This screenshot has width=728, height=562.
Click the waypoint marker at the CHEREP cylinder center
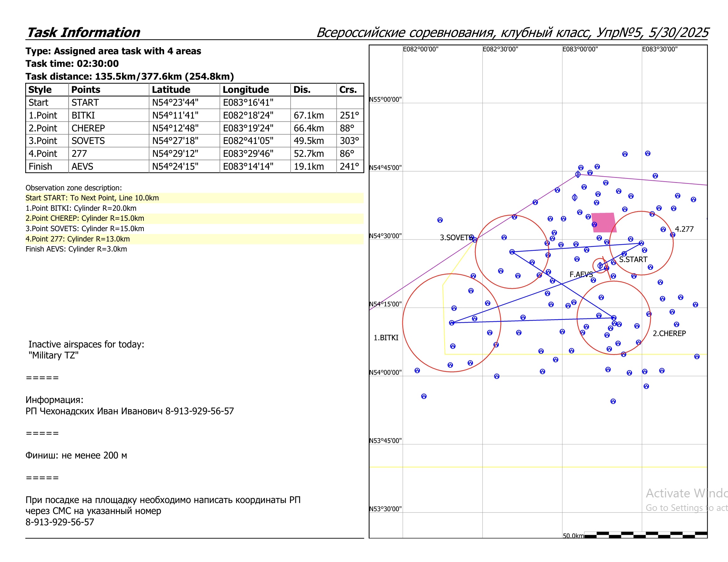pyautogui.click(x=614, y=318)
